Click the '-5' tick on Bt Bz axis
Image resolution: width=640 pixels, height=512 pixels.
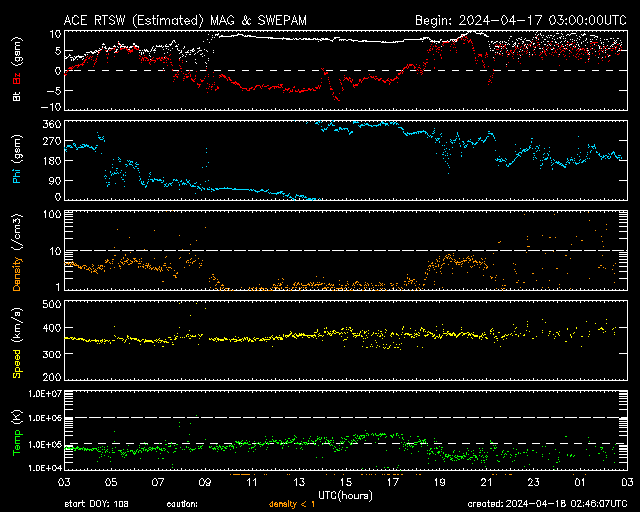click(54, 91)
